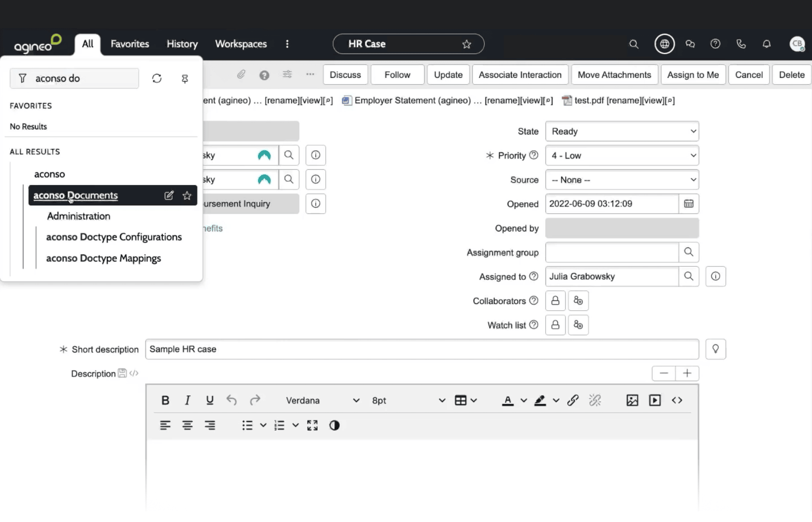
Task: Edit aconso Documents via pencil icon
Action: point(169,195)
